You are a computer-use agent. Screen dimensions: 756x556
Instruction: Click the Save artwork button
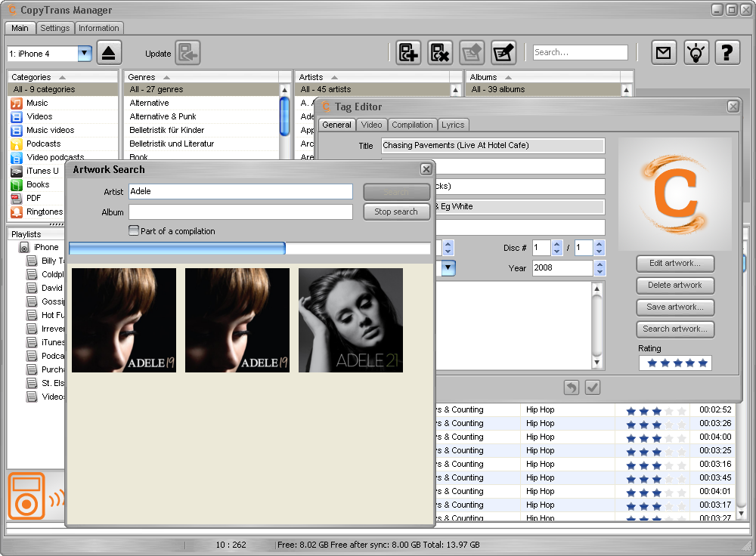tap(675, 307)
